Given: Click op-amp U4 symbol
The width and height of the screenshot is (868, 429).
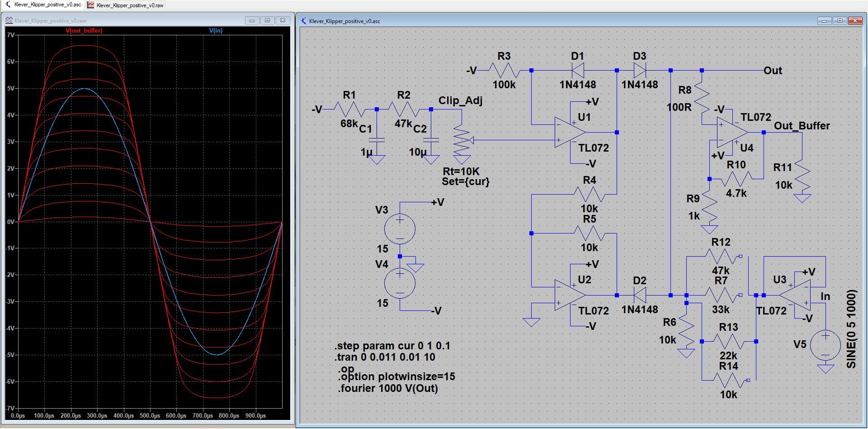Looking at the screenshot, I should [732, 133].
